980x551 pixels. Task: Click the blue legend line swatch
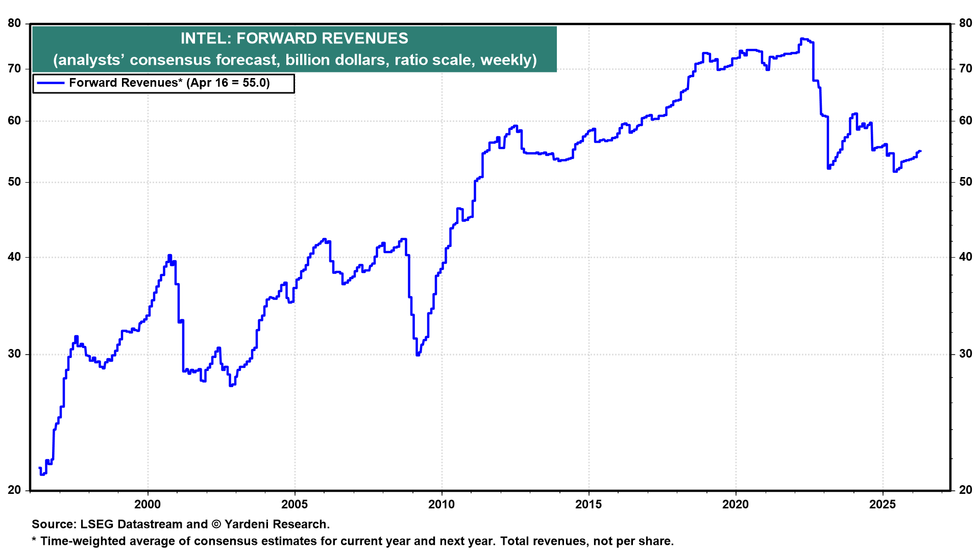tap(51, 83)
